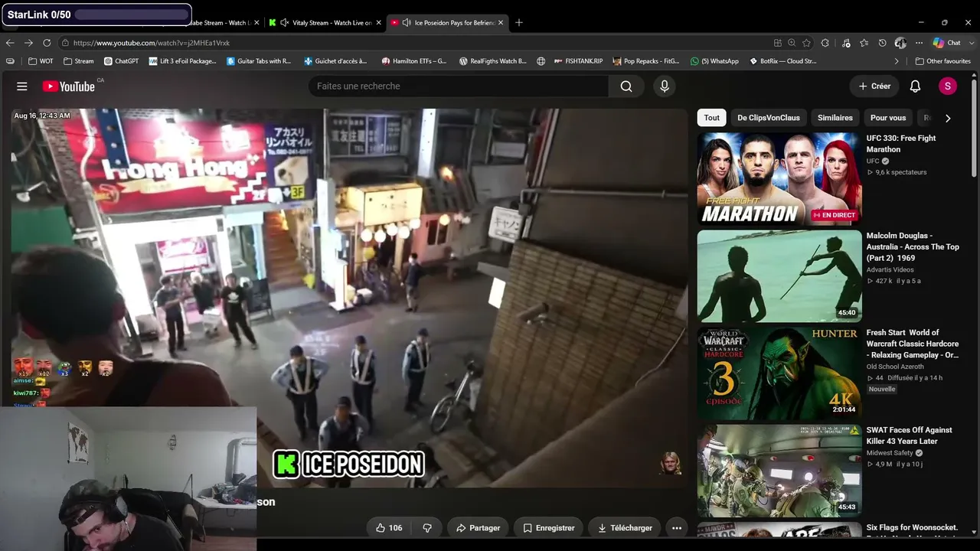The height and width of the screenshot is (551, 980).
Task: Open the WOT bookmarks folder
Action: [41, 61]
